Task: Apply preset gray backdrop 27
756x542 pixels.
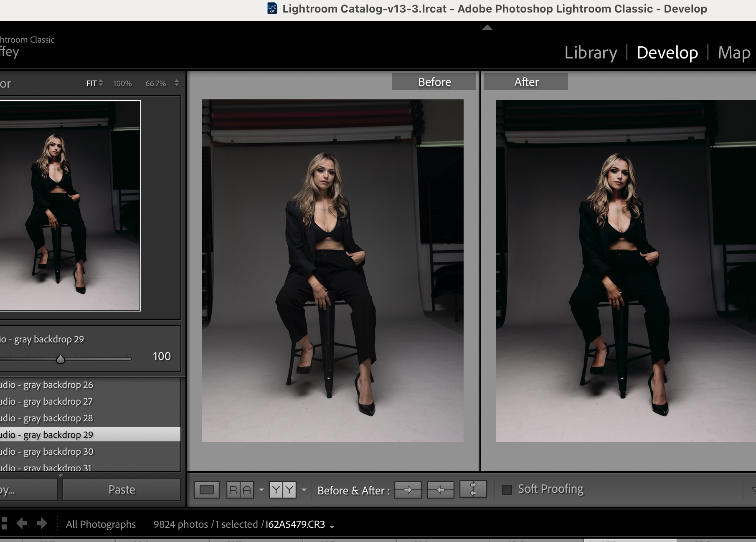Action: point(90,401)
